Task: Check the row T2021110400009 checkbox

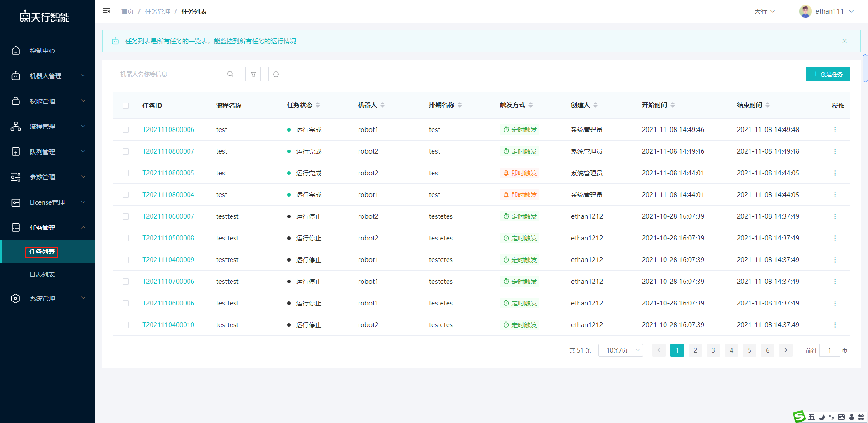Action: point(126,260)
